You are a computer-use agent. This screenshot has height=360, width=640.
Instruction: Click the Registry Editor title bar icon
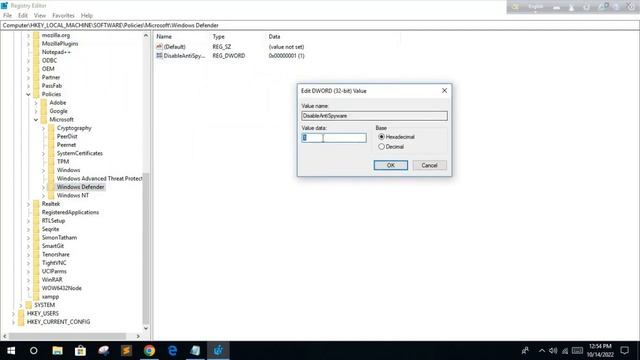coord(4,5)
